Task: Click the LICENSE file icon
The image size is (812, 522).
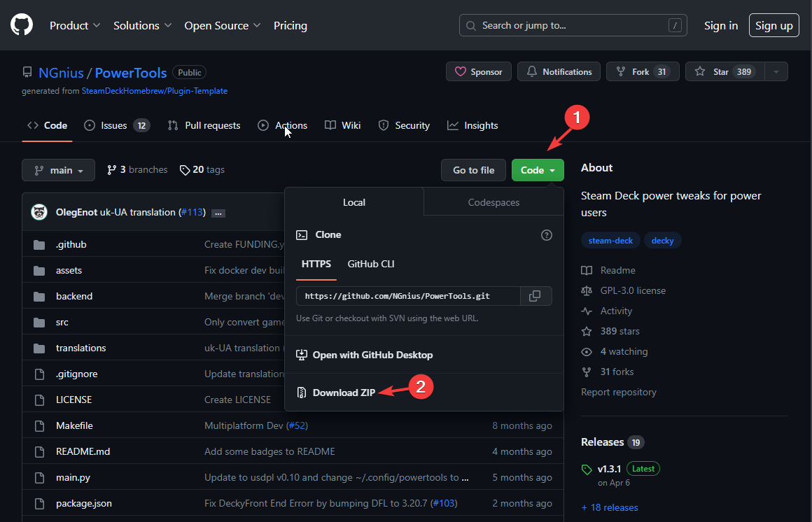Action: (39, 400)
